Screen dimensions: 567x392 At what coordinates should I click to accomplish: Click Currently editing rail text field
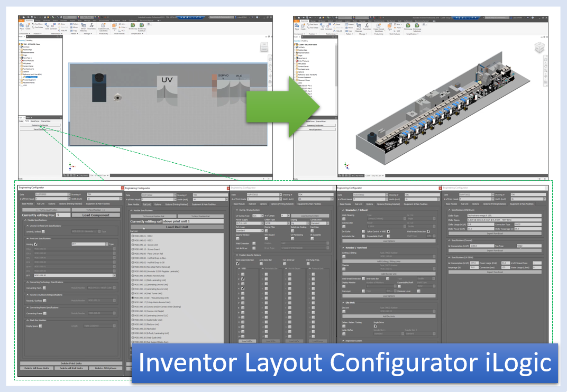click(193, 221)
